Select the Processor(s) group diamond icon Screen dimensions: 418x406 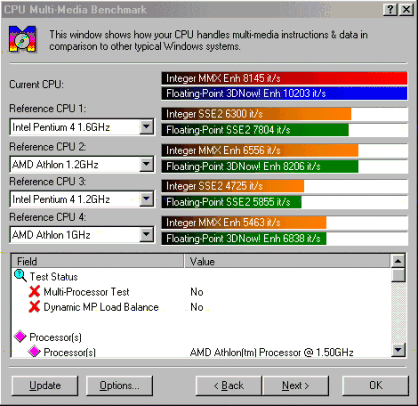point(20,336)
